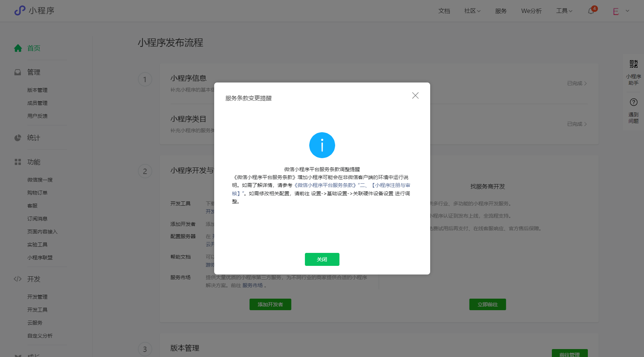Click the 遇到问题 question mark icon

coord(634,102)
